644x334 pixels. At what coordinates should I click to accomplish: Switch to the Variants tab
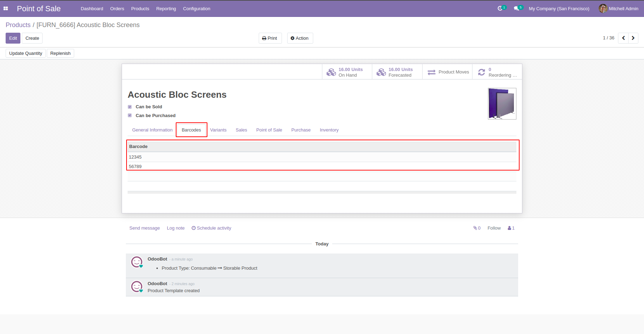click(x=218, y=130)
